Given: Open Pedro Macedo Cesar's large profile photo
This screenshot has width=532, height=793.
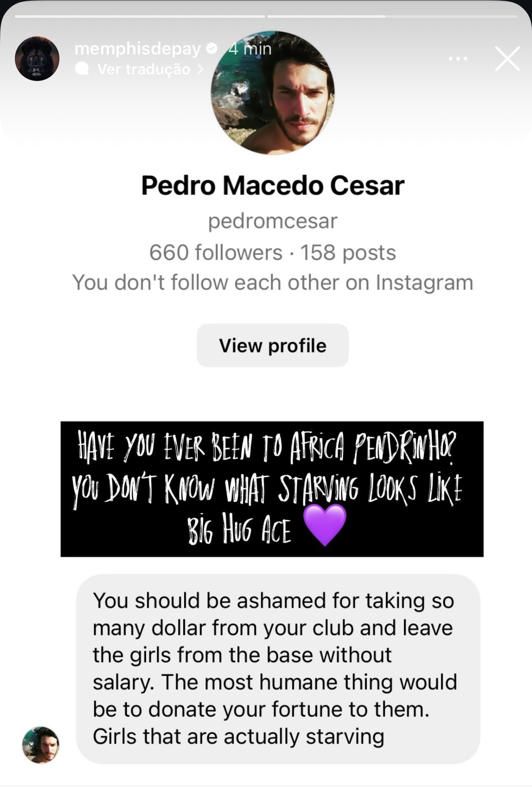Looking at the screenshot, I should pyautogui.click(x=273, y=93).
